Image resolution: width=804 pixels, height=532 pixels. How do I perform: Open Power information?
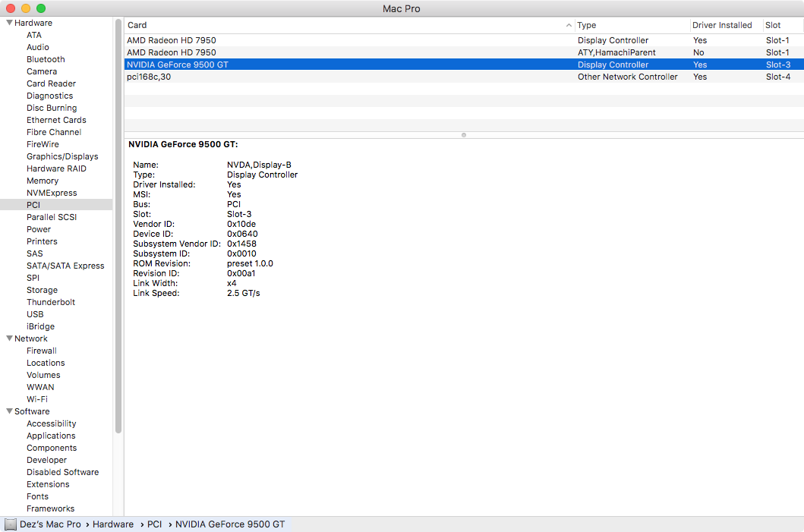tap(39, 229)
